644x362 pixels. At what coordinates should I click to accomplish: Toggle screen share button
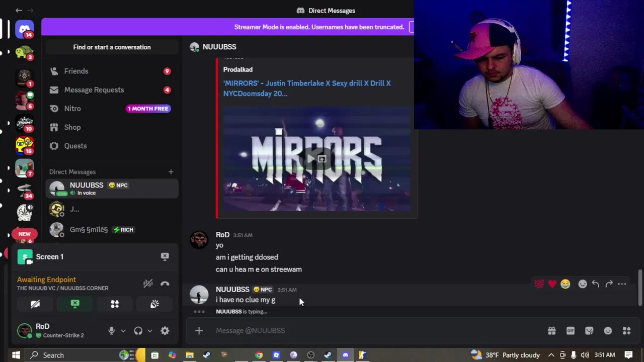75,304
